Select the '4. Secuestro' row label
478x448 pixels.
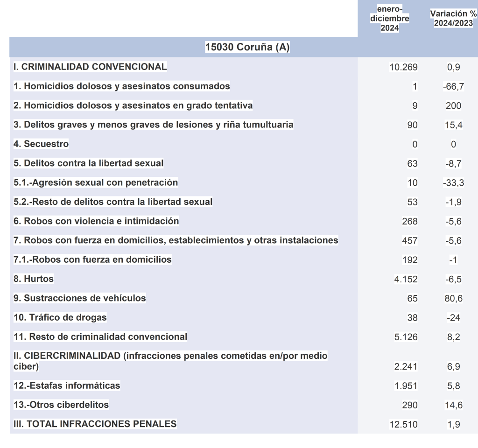[x=41, y=144]
